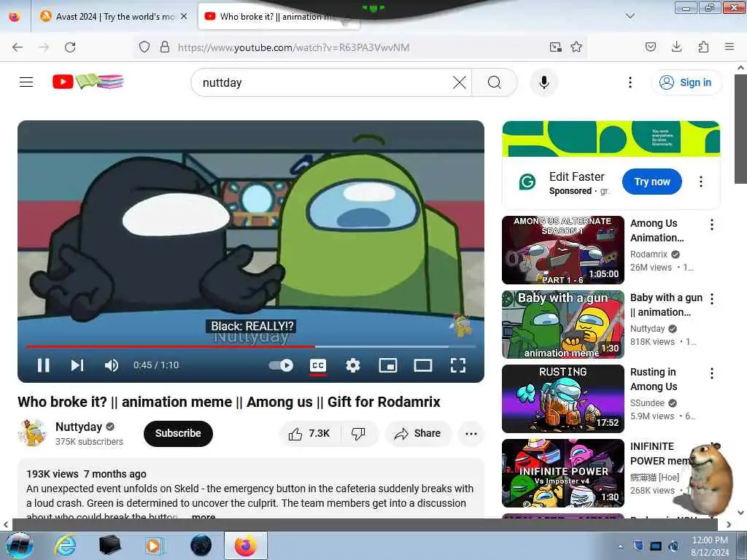Open ad options three-dot menu
This screenshot has width=747, height=560.
point(700,182)
